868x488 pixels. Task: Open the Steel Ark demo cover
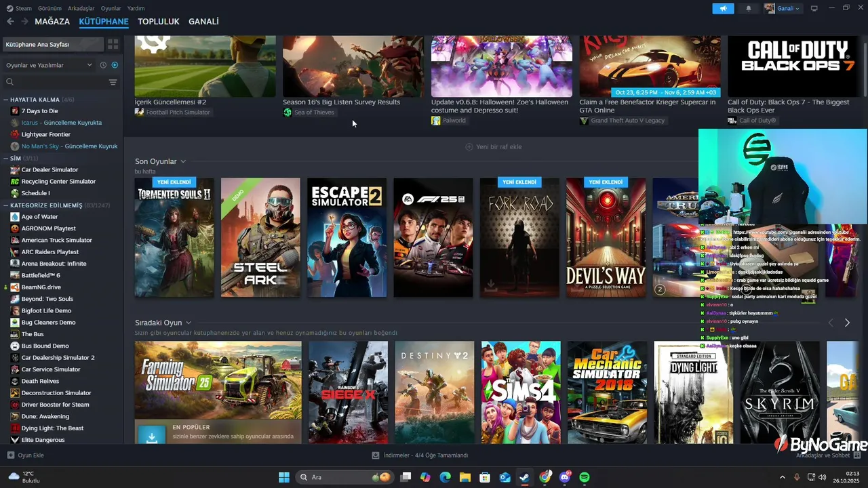point(260,237)
